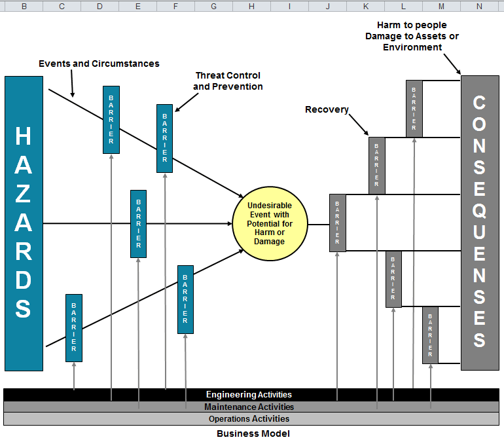Select the gray barrier connected to the yellow circle

point(338,223)
